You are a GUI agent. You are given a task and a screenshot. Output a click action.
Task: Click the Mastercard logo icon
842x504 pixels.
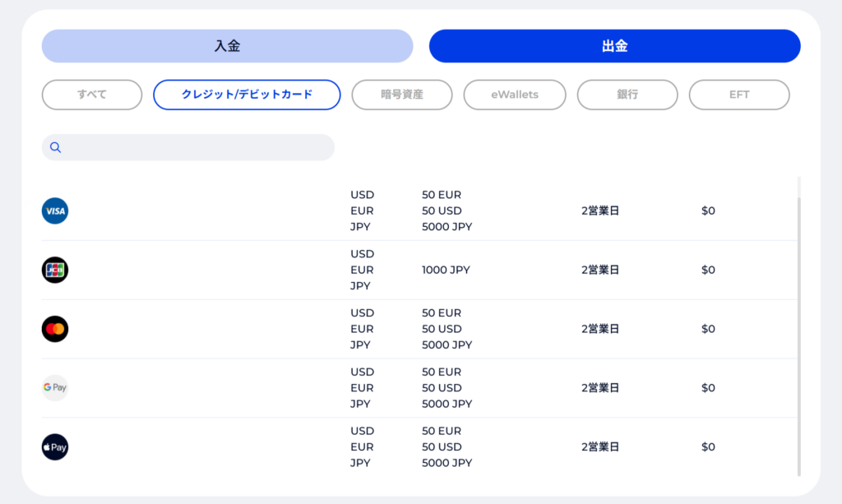(55, 329)
